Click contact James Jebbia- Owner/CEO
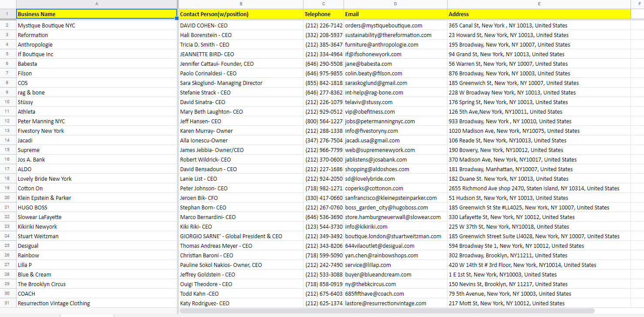 (x=240, y=150)
